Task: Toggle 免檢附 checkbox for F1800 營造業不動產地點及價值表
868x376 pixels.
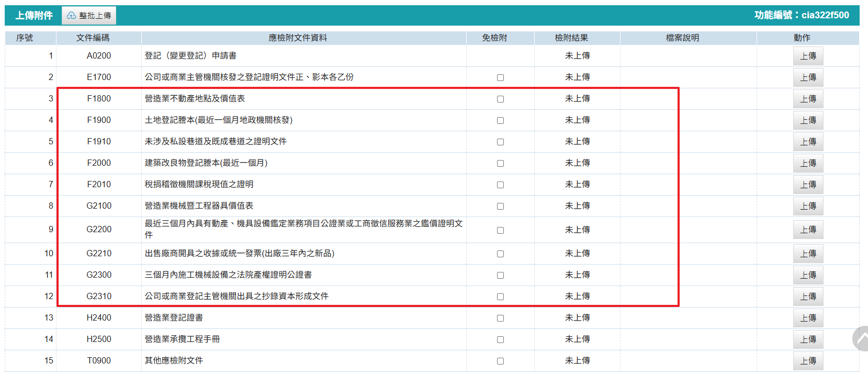Action: (500, 99)
